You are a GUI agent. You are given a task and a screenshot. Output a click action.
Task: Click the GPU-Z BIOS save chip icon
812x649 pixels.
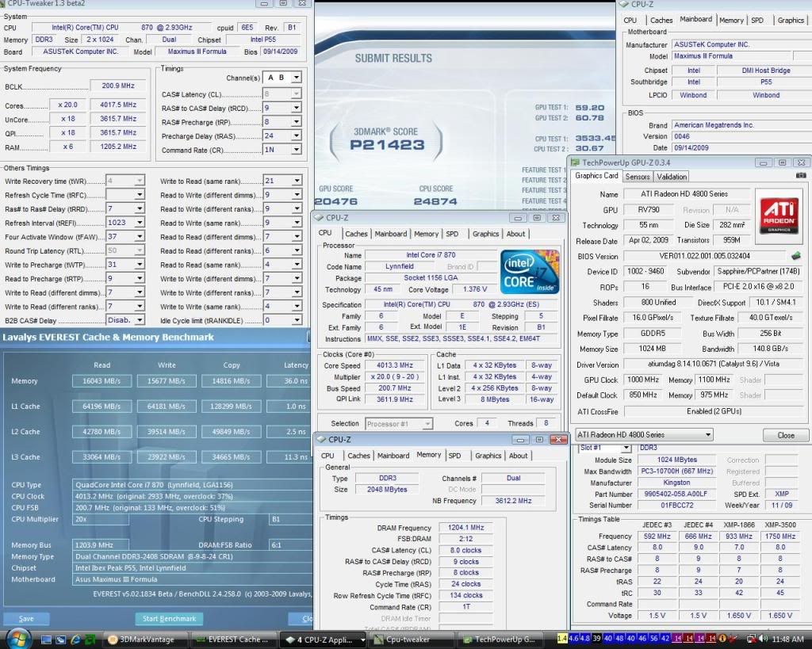(x=796, y=256)
